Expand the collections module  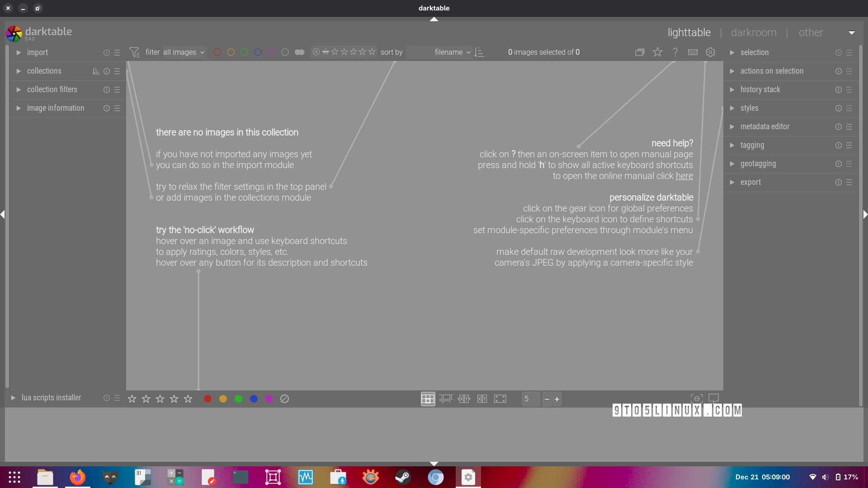pyautogui.click(x=44, y=70)
